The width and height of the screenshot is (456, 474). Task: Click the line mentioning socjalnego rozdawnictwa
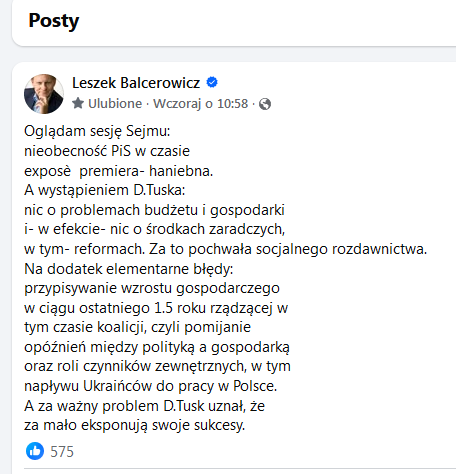225,249
